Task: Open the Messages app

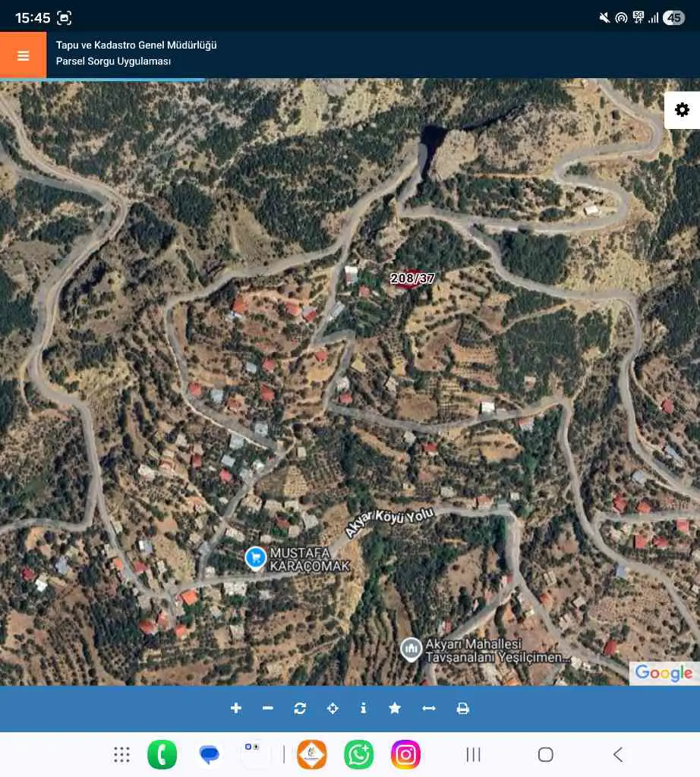Action: click(210, 754)
